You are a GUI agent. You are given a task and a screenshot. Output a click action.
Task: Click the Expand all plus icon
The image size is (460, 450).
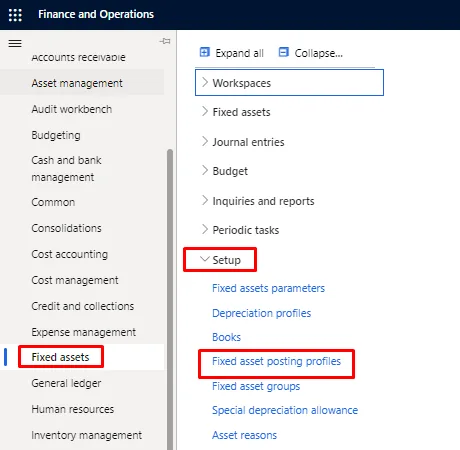[x=205, y=52]
